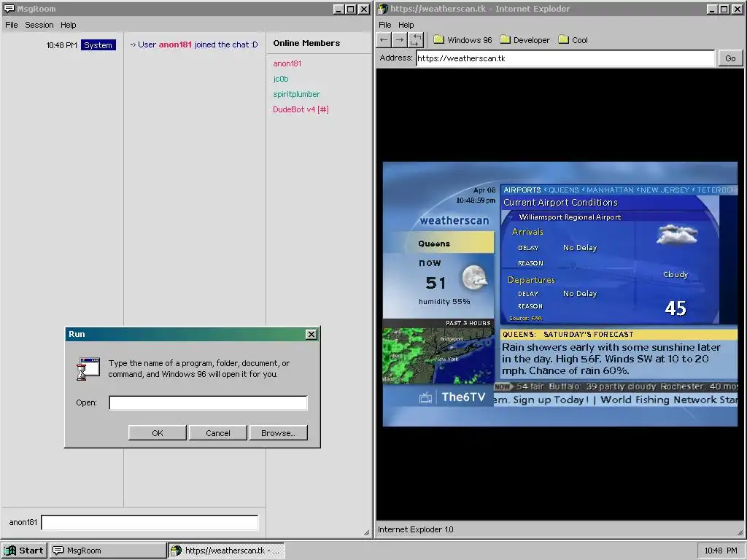Click the System sender label in chat
The image size is (747, 560).
click(x=98, y=44)
